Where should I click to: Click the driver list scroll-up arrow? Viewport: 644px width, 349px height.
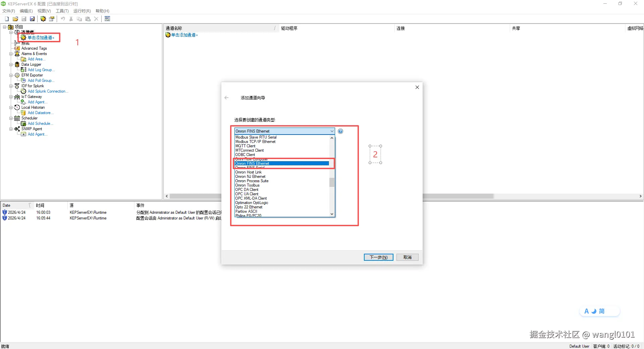pyautogui.click(x=332, y=138)
